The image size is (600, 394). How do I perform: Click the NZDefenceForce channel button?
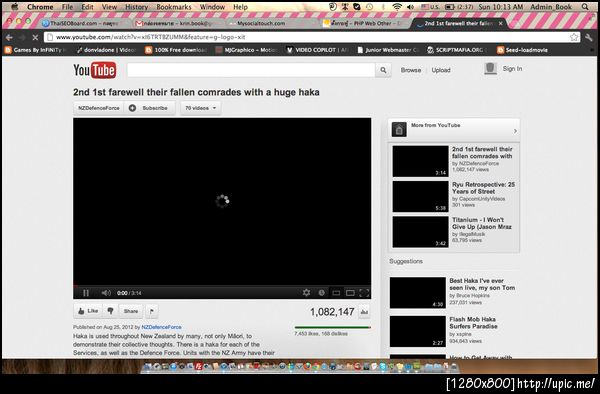click(x=99, y=108)
